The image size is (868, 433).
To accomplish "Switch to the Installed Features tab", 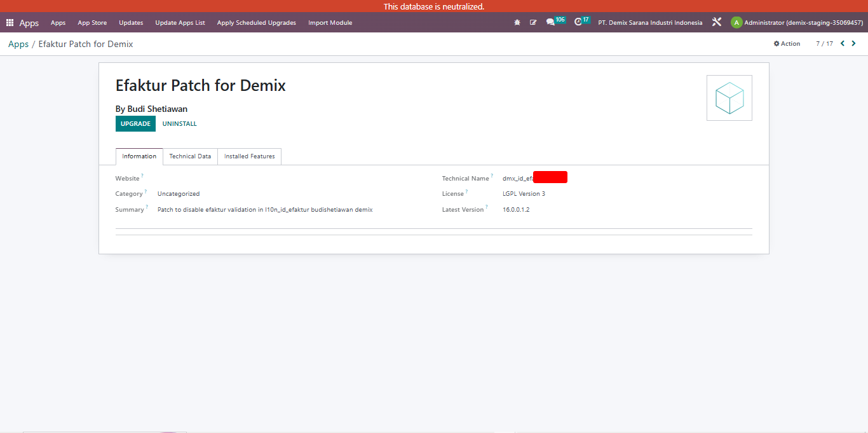I will pyautogui.click(x=250, y=156).
